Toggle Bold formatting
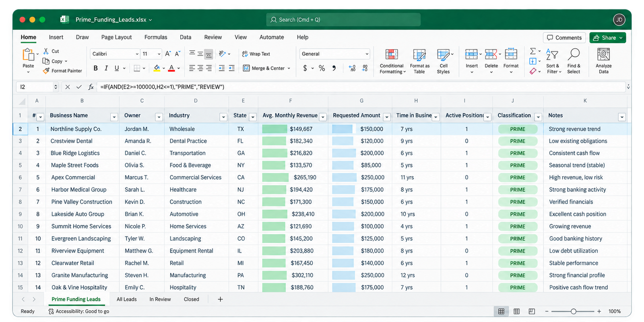The height and width of the screenshot is (322, 644). [x=95, y=68]
